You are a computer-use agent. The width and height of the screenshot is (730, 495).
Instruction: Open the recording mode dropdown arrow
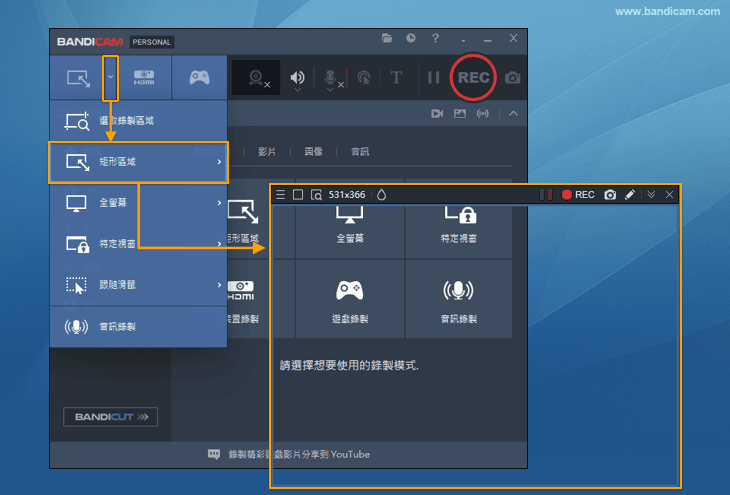[110, 78]
